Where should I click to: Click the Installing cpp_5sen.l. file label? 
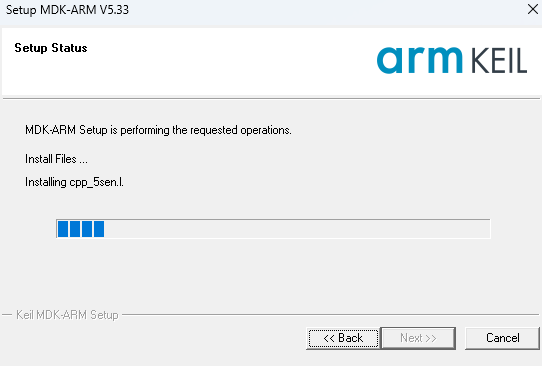click(x=74, y=182)
